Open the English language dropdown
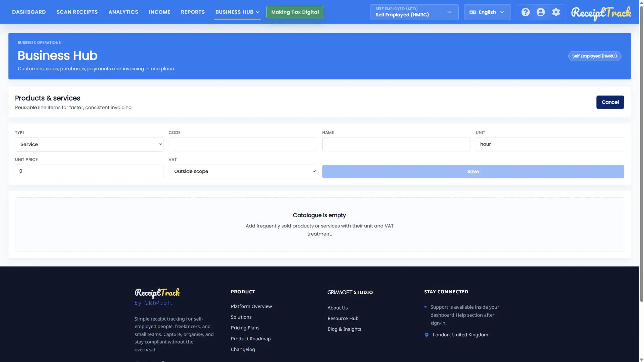Screen dimensions: 644x362 487,12
